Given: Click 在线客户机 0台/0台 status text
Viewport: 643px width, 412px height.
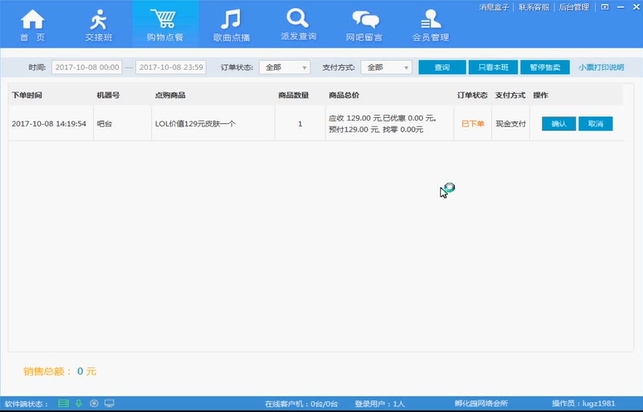Looking at the screenshot, I should coord(301,404).
